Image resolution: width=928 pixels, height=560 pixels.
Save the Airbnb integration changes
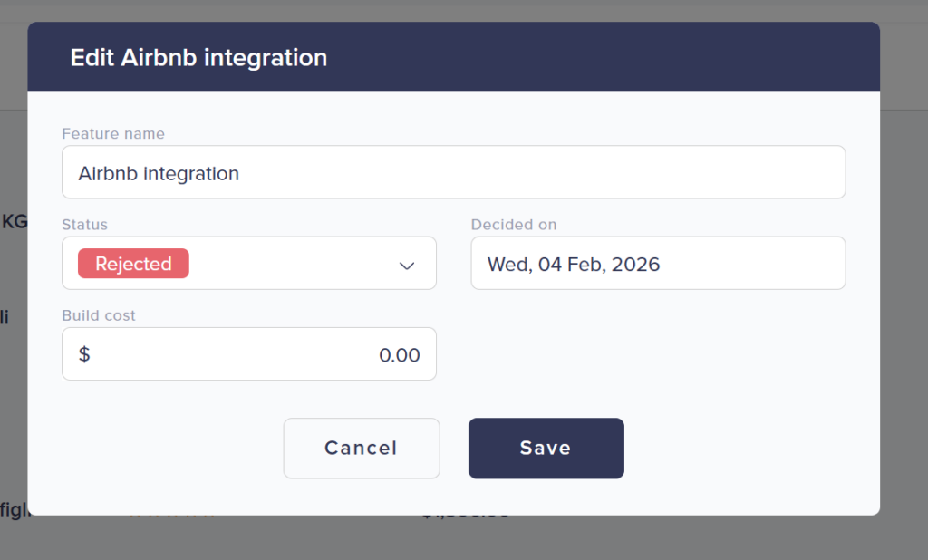pyautogui.click(x=546, y=448)
